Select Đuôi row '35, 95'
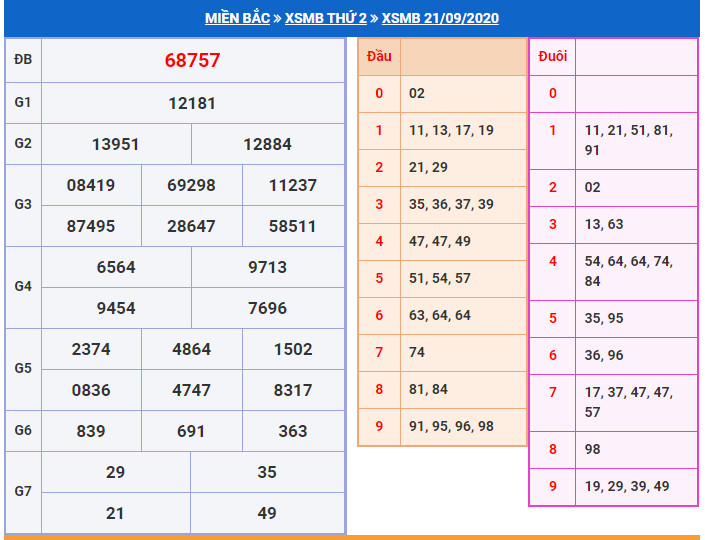This screenshot has width=705, height=540. pyautogui.click(x=604, y=318)
